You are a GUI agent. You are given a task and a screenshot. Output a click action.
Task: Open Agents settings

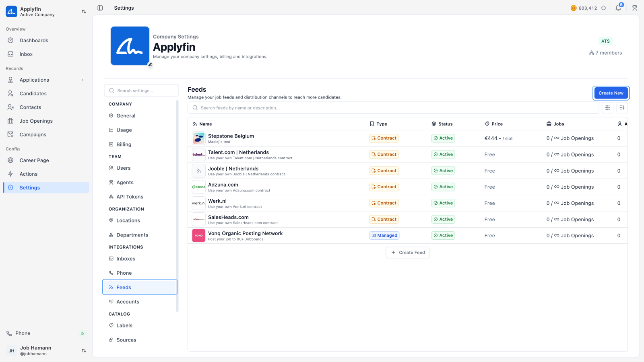point(140,183)
